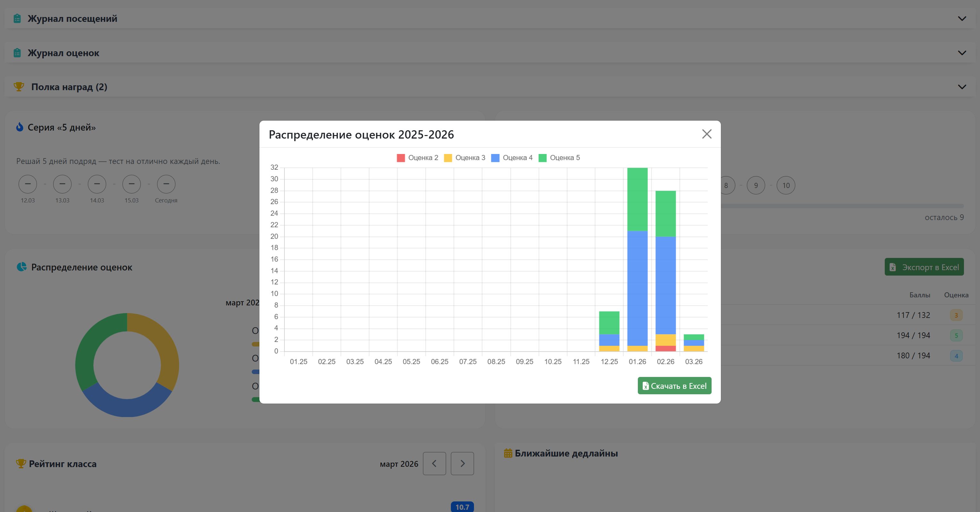Click trophy icon beside Рейтинг класса

(21, 463)
